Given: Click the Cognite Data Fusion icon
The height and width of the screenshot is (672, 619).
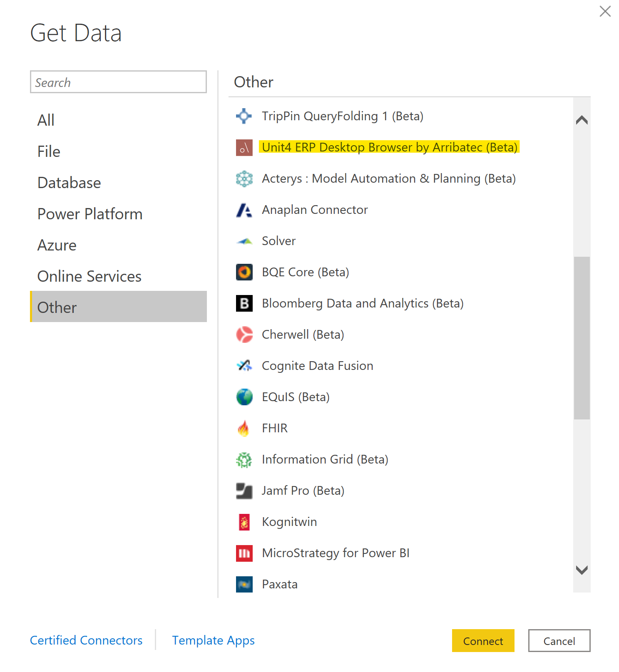Looking at the screenshot, I should click(244, 366).
